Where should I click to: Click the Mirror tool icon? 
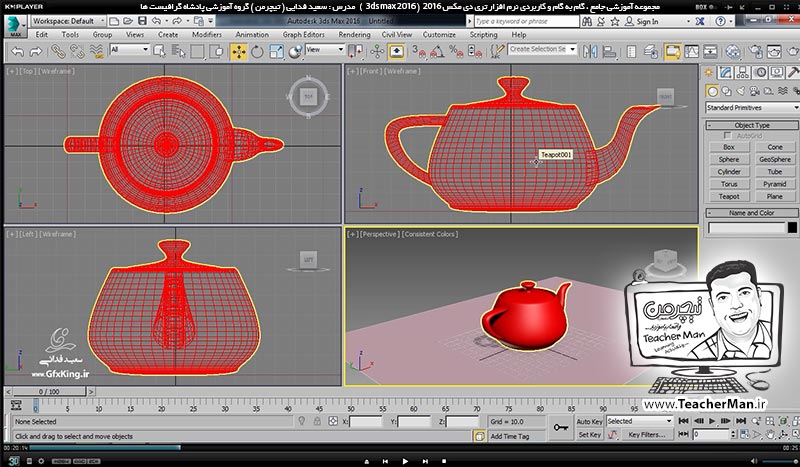click(590, 52)
